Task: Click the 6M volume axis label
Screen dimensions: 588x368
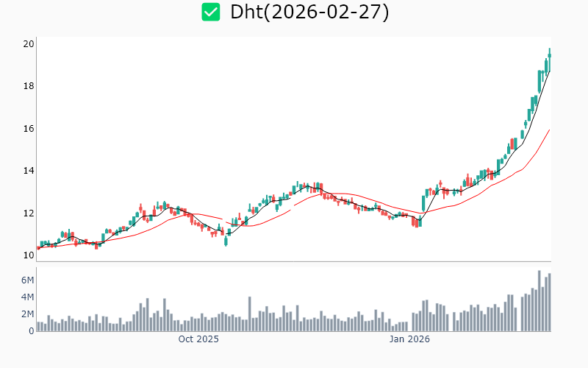Action: click(x=26, y=280)
